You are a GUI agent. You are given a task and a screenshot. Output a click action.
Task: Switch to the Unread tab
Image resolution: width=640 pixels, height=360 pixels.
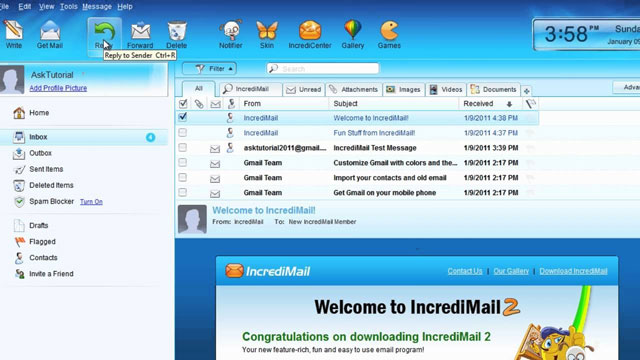[x=304, y=89]
